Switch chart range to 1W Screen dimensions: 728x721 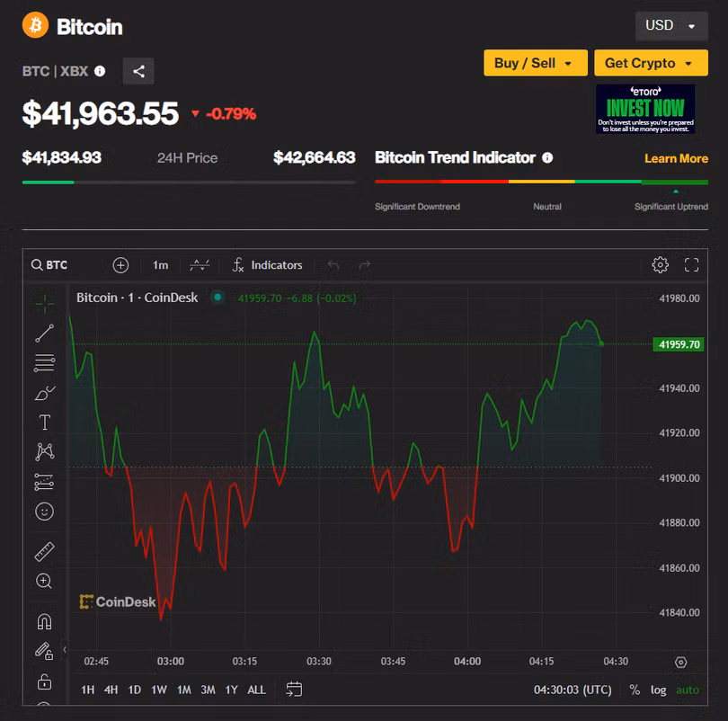pos(158,690)
